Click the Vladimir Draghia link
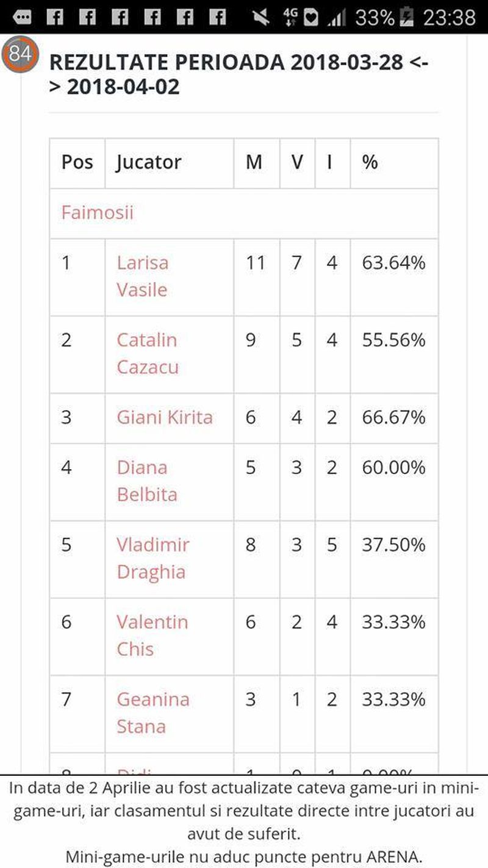The height and width of the screenshot is (868, 488). (152, 558)
